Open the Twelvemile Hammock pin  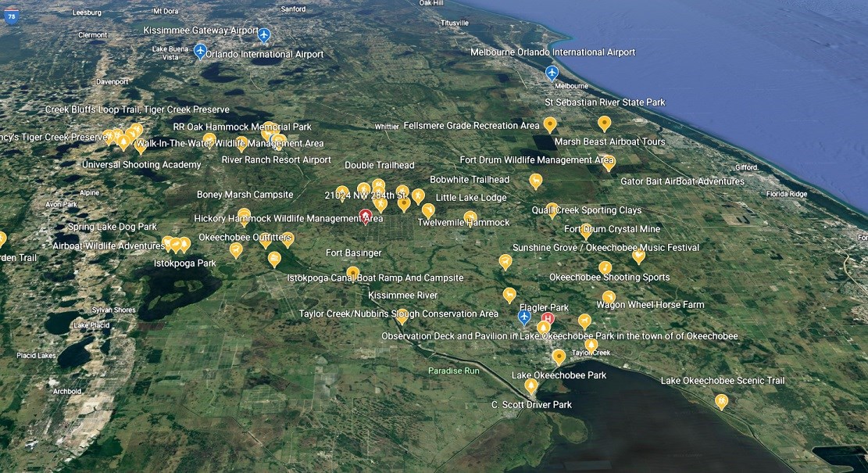click(x=470, y=218)
